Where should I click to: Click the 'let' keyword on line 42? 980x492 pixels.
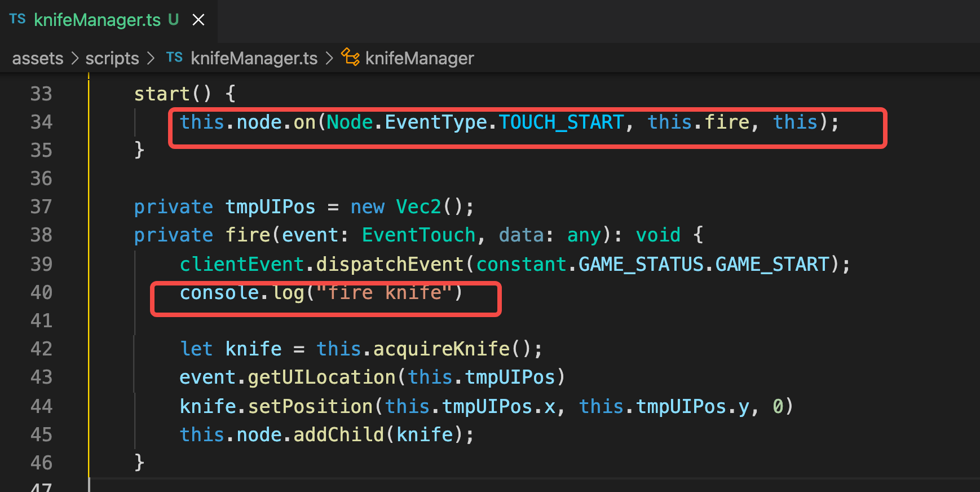click(196, 349)
